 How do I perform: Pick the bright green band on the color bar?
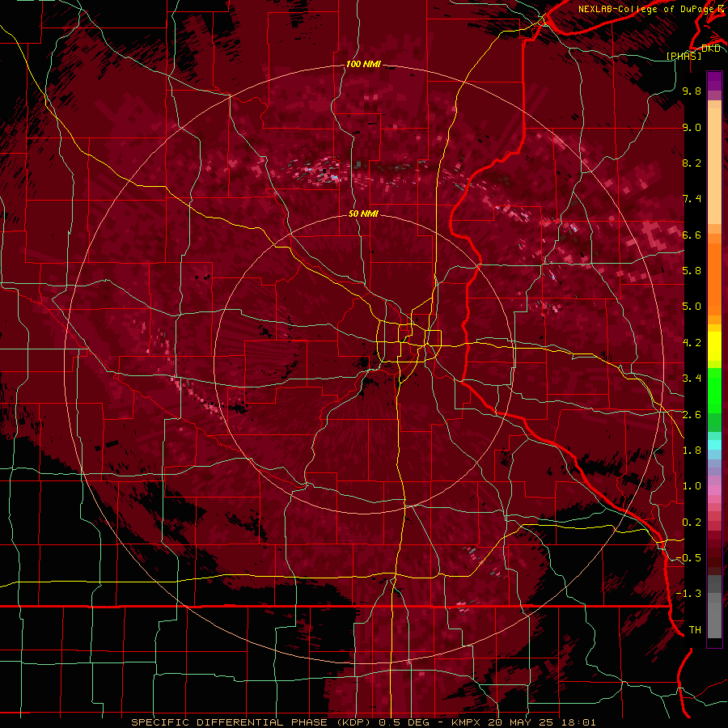(x=714, y=391)
